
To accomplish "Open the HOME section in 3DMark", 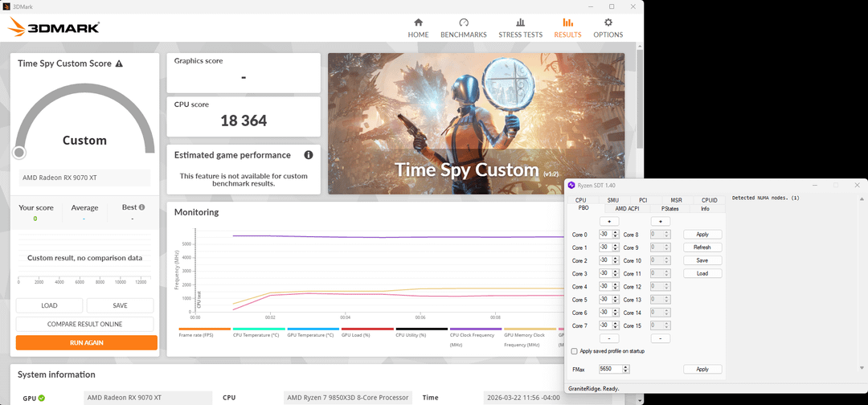I will 418,27.
